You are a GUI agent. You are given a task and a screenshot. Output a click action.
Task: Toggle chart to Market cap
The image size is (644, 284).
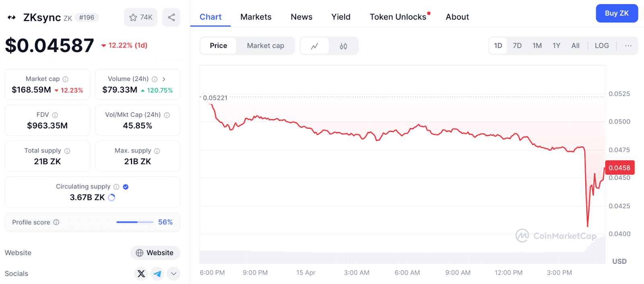click(265, 46)
